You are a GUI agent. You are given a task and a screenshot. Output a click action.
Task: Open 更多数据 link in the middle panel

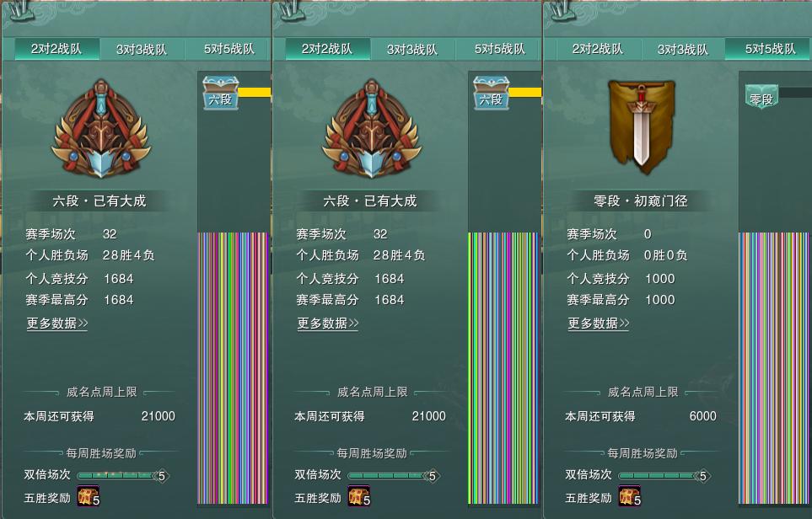click(328, 324)
